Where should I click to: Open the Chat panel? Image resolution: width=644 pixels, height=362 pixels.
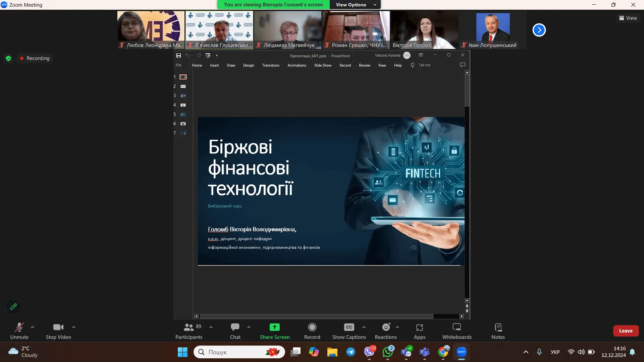click(235, 327)
